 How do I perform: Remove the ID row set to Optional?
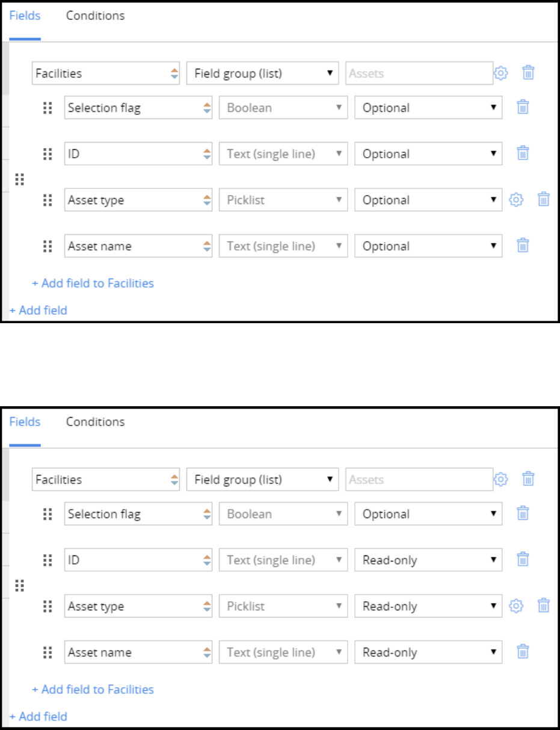point(523,153)
